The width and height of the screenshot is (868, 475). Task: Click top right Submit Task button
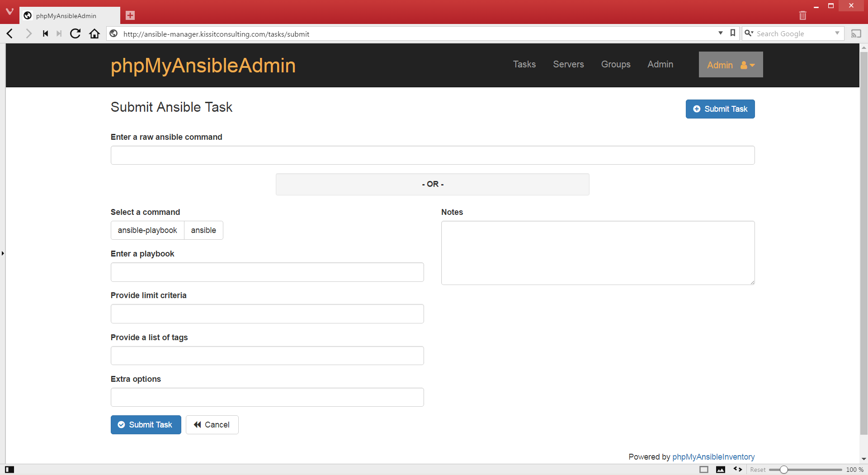720,109
